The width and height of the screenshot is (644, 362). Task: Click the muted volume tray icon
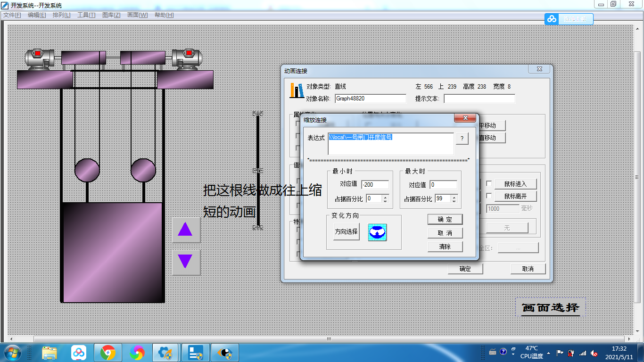click(x=594, y=353)
